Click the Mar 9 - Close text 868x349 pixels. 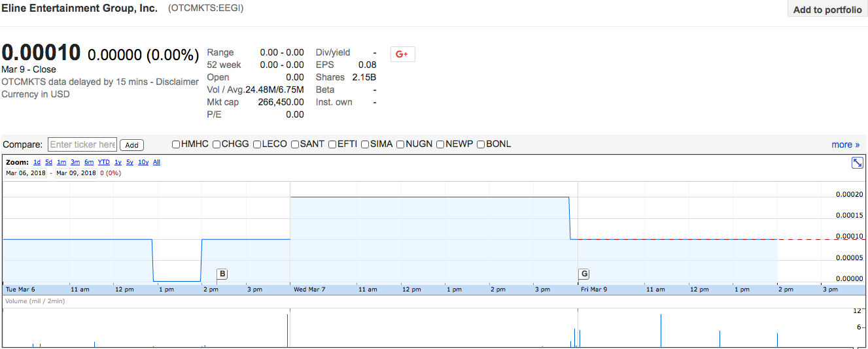tap(29, 69)
